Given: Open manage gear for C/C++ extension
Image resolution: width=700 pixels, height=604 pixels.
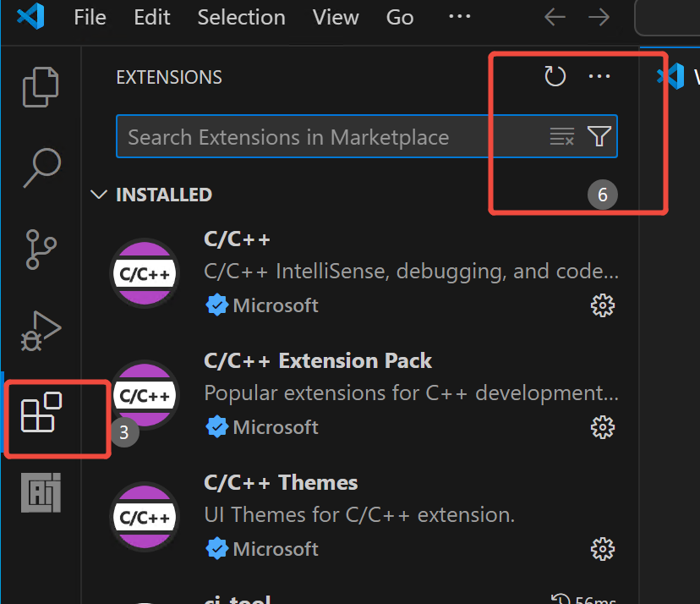Looking at the screenshot, I should [x=602, y=305].
